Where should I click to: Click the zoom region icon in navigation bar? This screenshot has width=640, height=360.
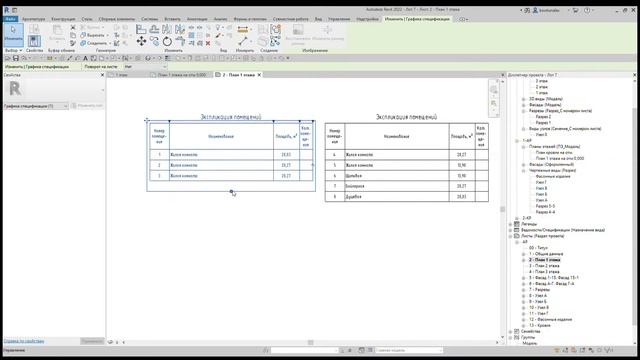click(x=494, y=103)
